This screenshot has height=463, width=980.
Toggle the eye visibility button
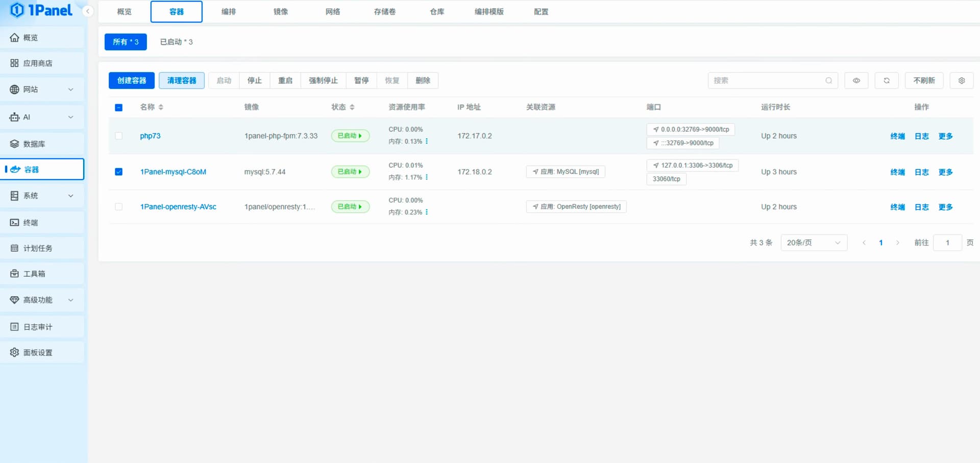tap(856, 81)
